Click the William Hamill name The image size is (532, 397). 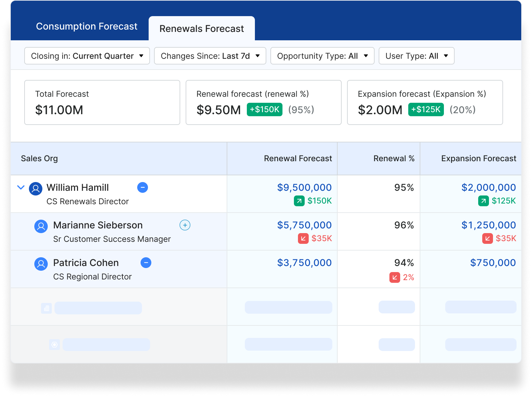[78, 187]
